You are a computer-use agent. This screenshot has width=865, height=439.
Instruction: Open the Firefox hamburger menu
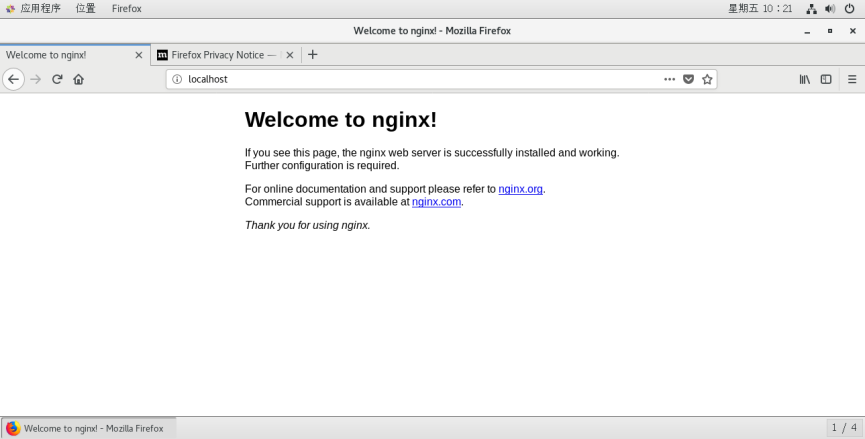852,79
